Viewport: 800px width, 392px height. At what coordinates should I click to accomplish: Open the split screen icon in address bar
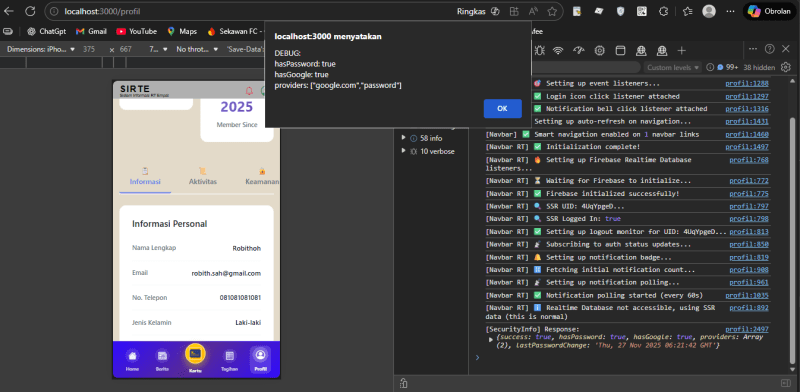point(514,11)
